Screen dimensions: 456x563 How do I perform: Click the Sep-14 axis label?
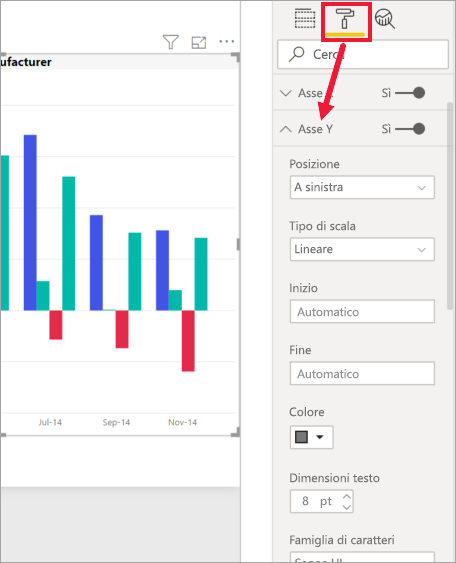(116, 422)
